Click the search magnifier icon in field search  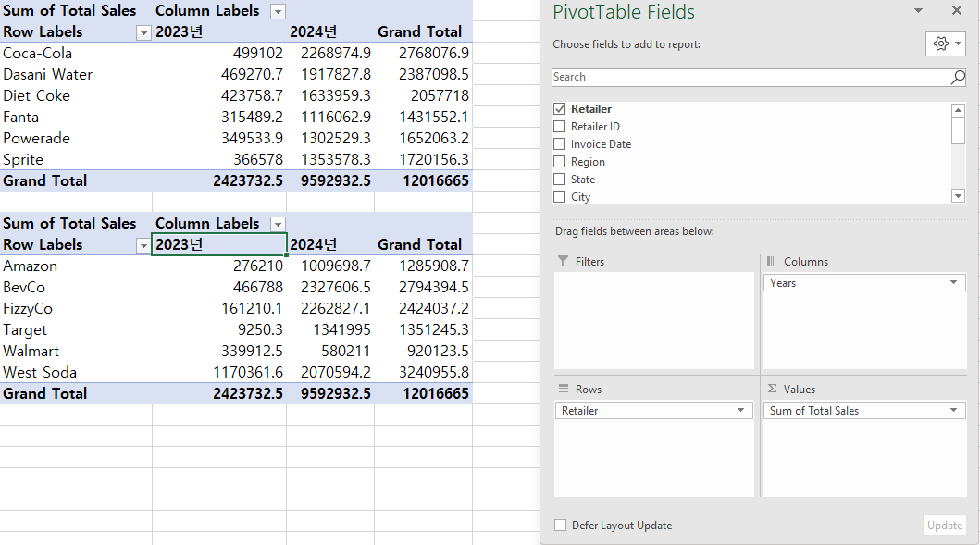958,78
